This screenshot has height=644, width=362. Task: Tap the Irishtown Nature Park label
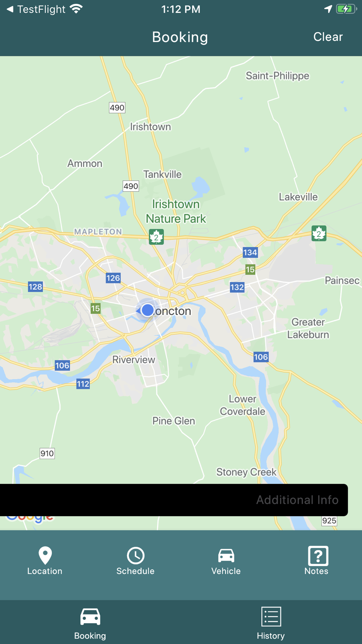click(176, 212)
